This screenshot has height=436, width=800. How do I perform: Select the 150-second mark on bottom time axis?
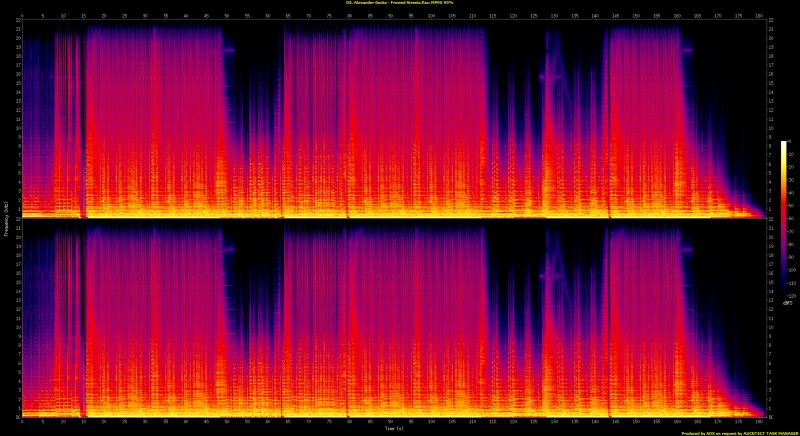point(637,422)
